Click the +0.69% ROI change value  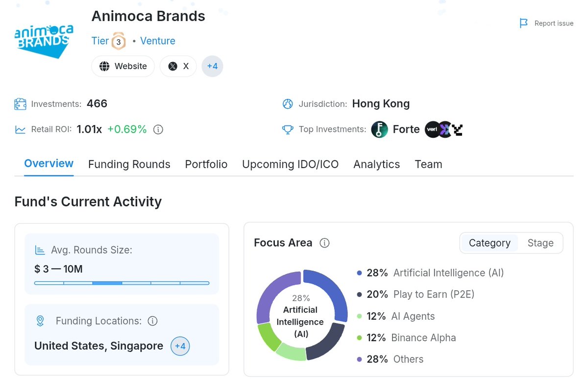point(127,129)
